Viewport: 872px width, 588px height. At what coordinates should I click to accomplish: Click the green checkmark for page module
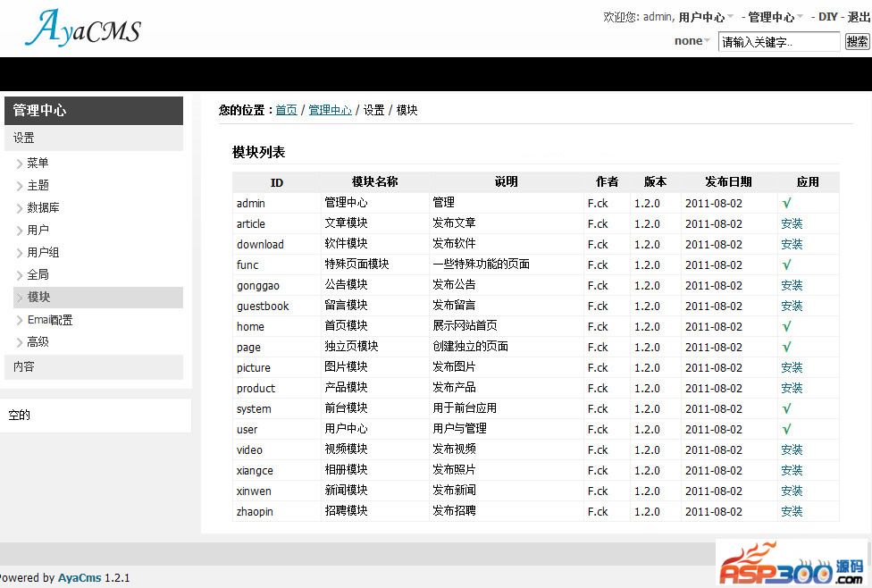(787, 348)
